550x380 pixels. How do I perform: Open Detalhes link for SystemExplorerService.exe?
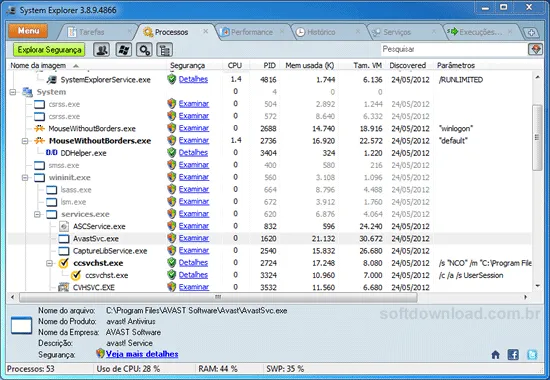click(x=193, y=79)
